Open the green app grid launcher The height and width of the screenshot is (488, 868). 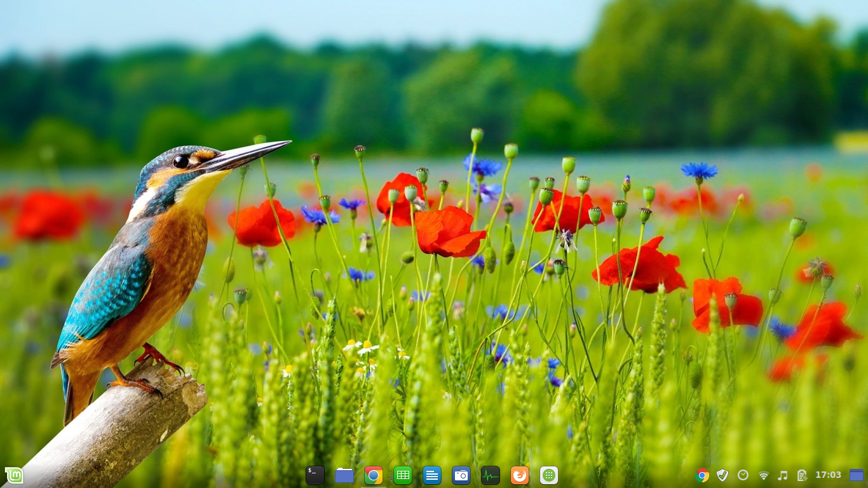(549, 475)
